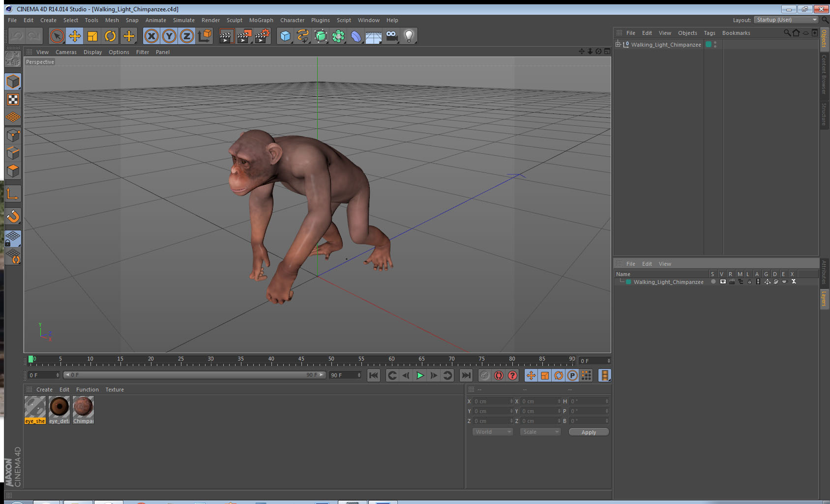This screenshot has height=504, width=830.
Task: Click the X position input field
Action: 493,401
